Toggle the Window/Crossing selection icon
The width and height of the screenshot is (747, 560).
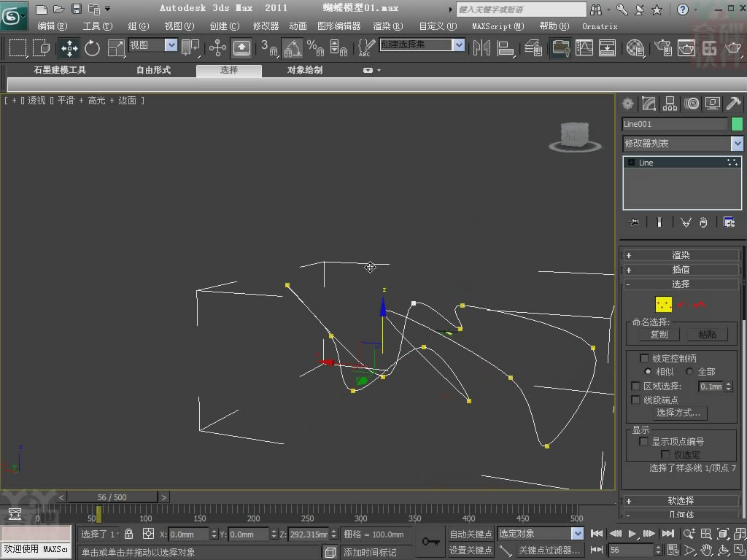pos(42,48)
